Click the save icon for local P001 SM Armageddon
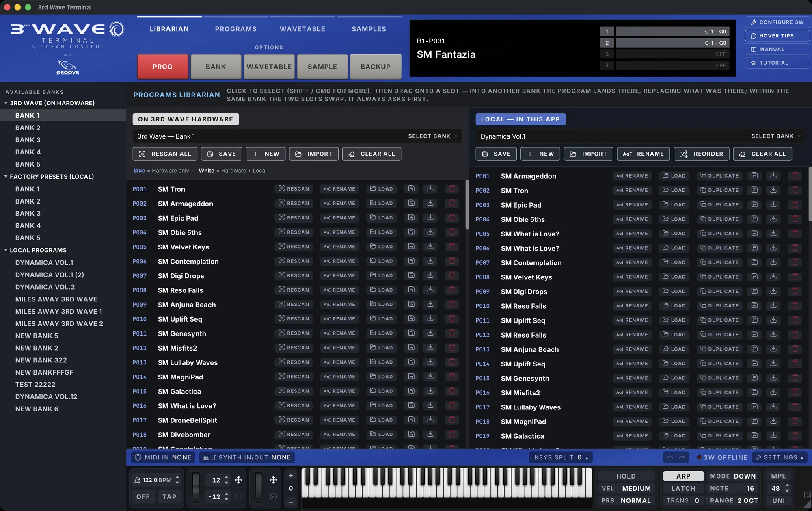This screenshot has width=812, height=511. tap(754, 175)
